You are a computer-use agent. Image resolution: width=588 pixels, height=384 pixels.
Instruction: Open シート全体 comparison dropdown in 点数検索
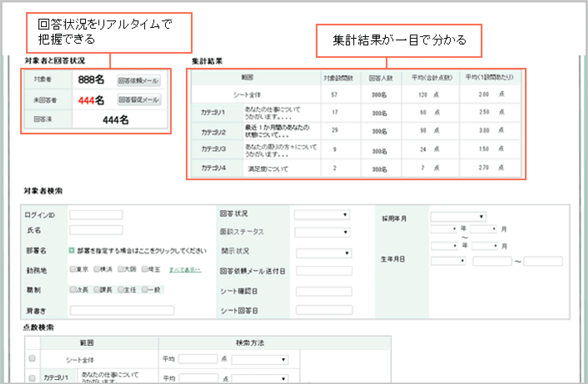[x=260, y=360]
